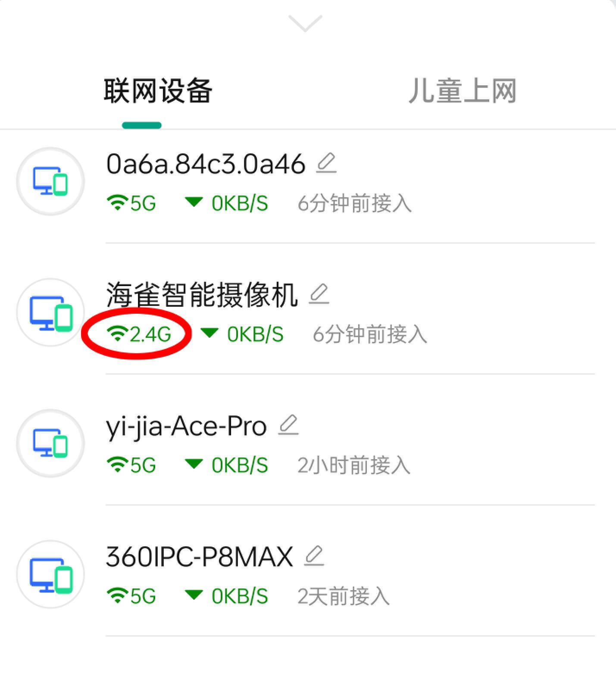616x679 pixels.
Task: Open the yi-jia-Ace-Pro device details
Action: [186, 427]
